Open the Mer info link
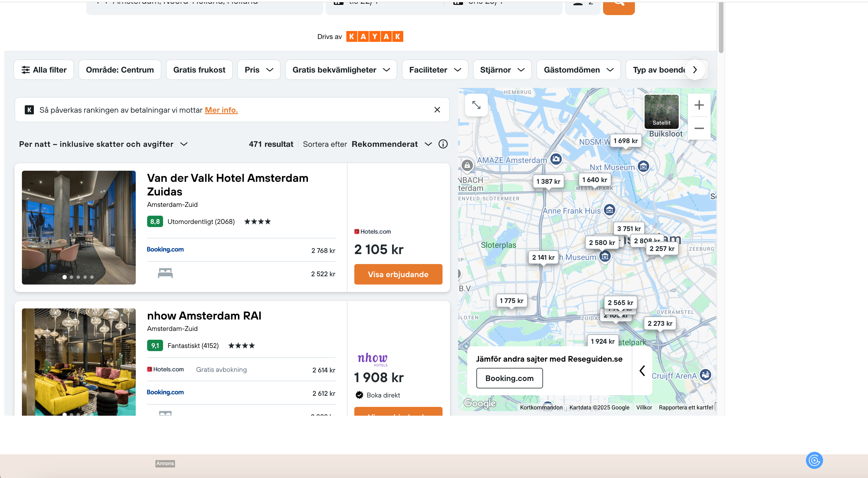The image size is (868, 478). [x=221, y=110]
